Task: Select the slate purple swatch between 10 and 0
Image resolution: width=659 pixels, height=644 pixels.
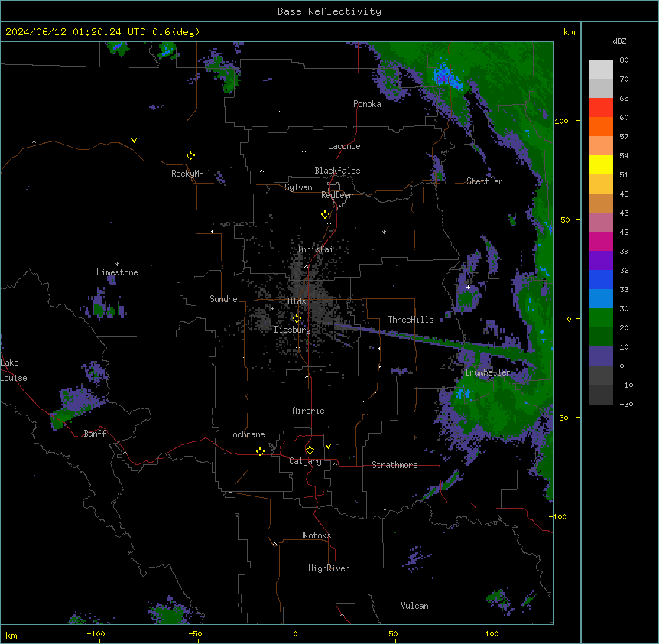Action: point(601,356)
